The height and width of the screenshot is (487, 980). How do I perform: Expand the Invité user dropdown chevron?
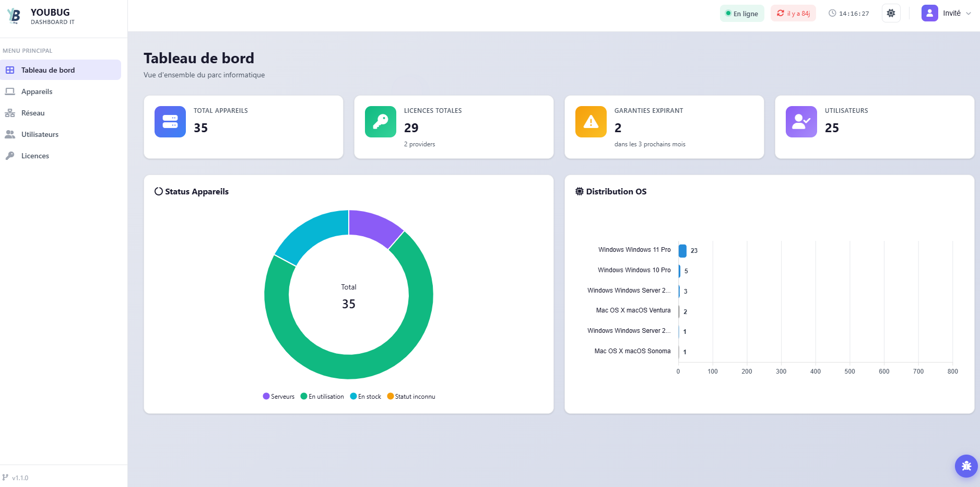tap(969, 14)
